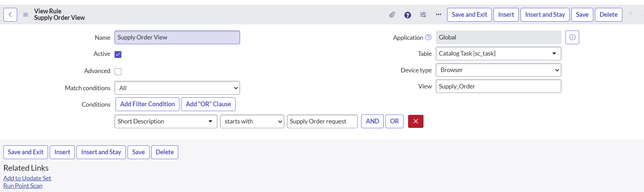Click the View Rule header title text
The image size is (644, 192).
pos(48,11)
